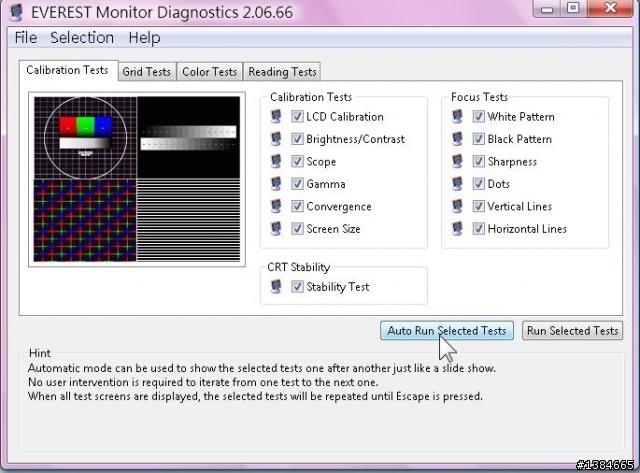Screen dimensions: 640x473
Task: Click the monitor icon beside Dots
Action: (x=458, y=184)
